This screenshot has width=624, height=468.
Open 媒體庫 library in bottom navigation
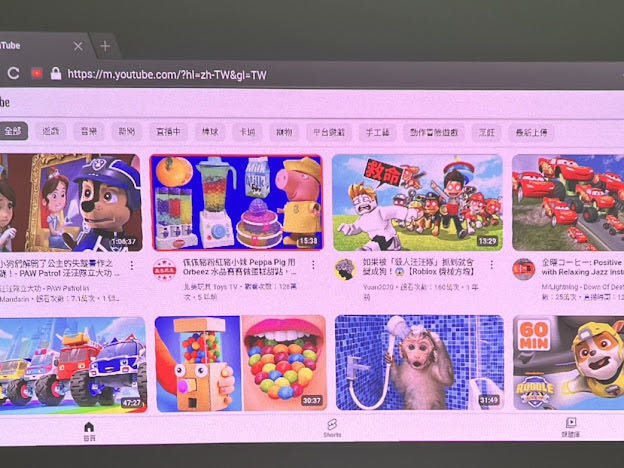coord(571,427)
